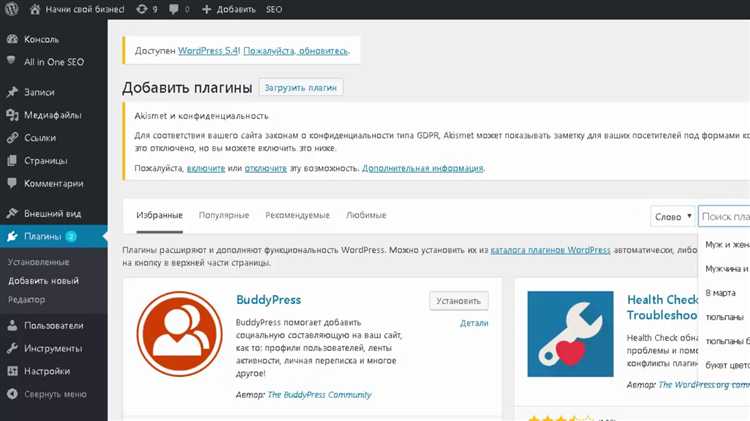Open the BuddyPress plugin title link
The height and width of the screenshot is (421, 750).
(x=268, y=300)
